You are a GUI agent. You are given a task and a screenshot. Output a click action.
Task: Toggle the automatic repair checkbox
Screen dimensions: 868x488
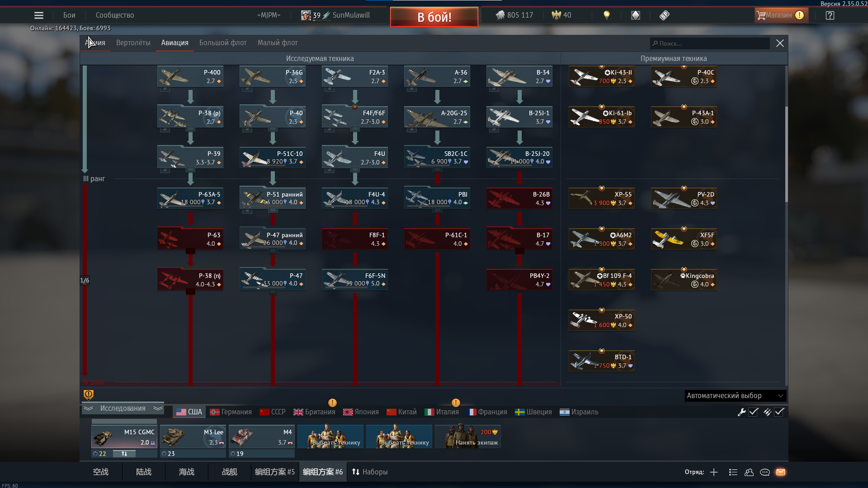pos(753,412)
